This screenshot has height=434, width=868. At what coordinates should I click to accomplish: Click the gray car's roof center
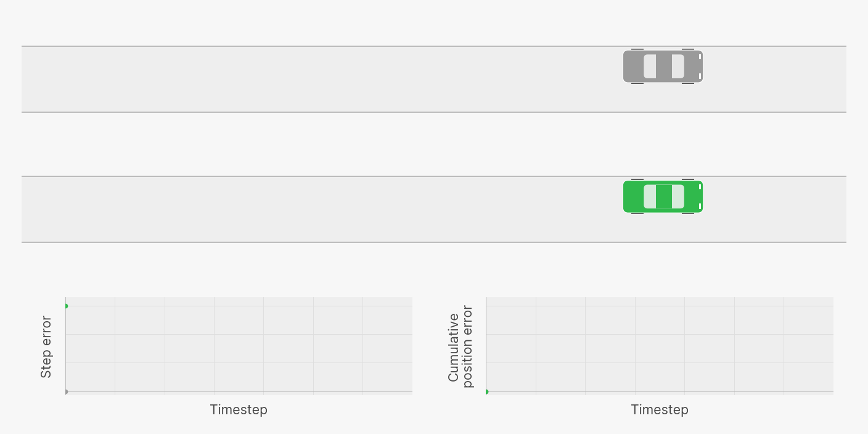pyautogui.click(x=664, y=67)
